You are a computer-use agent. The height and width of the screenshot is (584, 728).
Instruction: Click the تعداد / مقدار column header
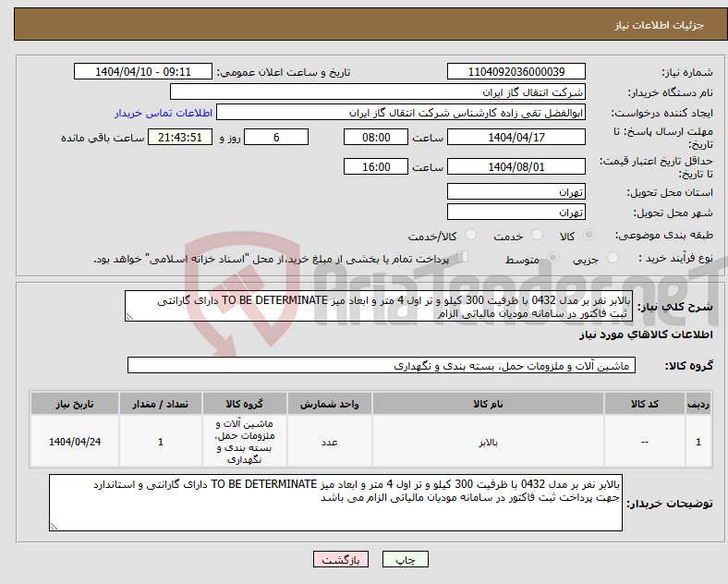160,404
